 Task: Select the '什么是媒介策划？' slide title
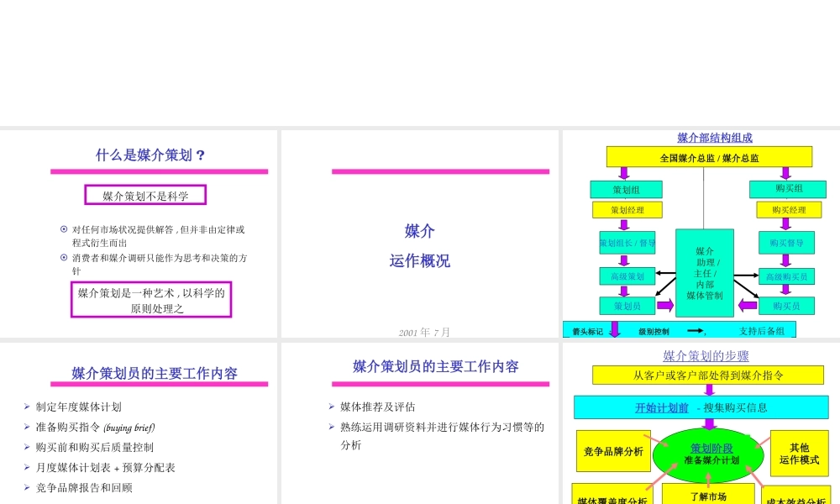pos(150,155)
